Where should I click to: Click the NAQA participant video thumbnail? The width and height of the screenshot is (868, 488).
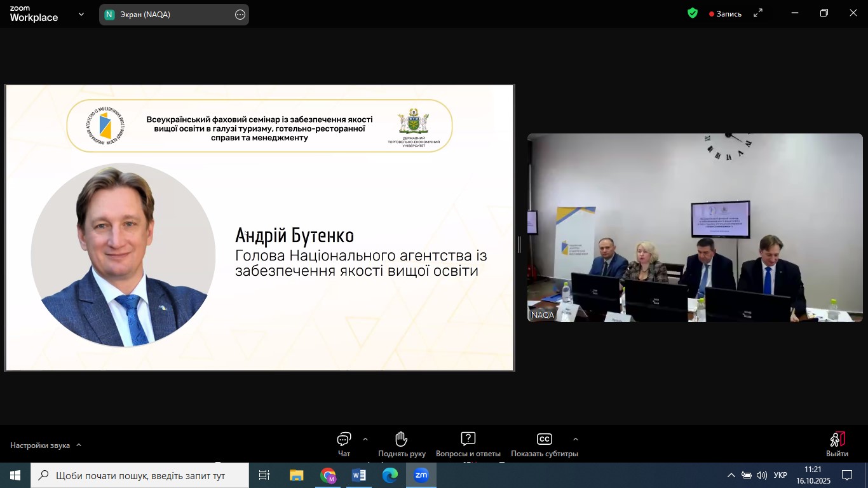695,227
